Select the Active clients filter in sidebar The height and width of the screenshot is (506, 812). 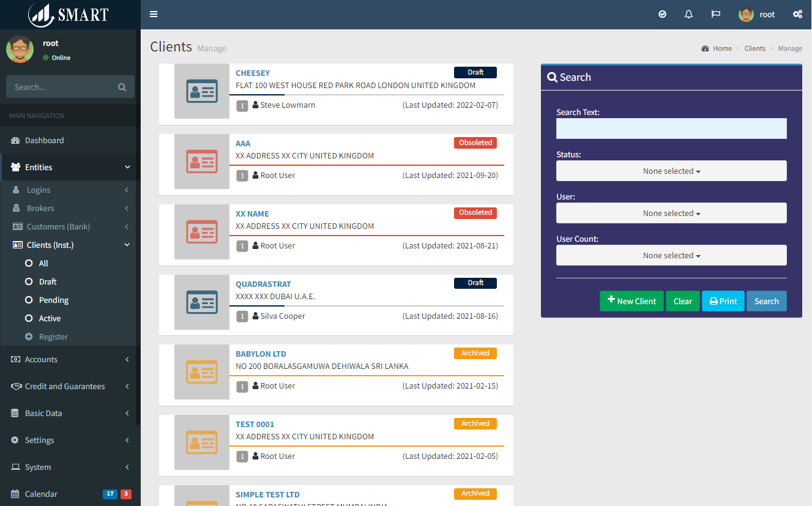click(x=50, y=319)
